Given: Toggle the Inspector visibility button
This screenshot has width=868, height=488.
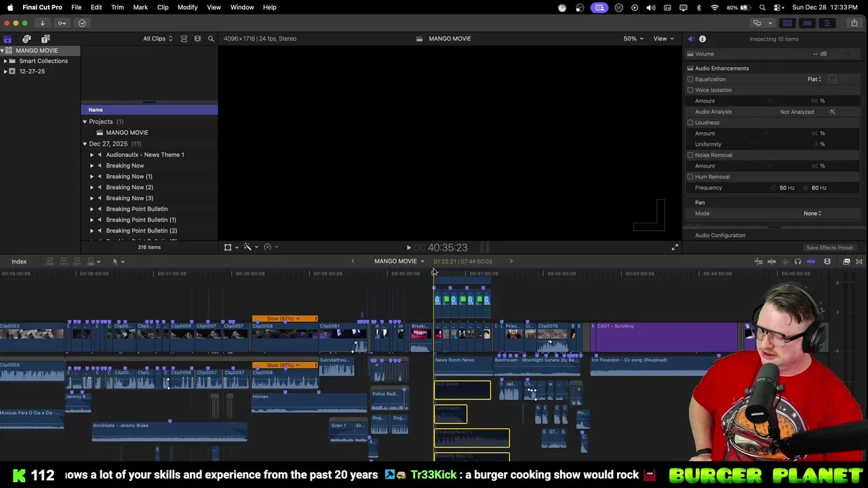Looking at the screenshot, I should click(827, 23).
